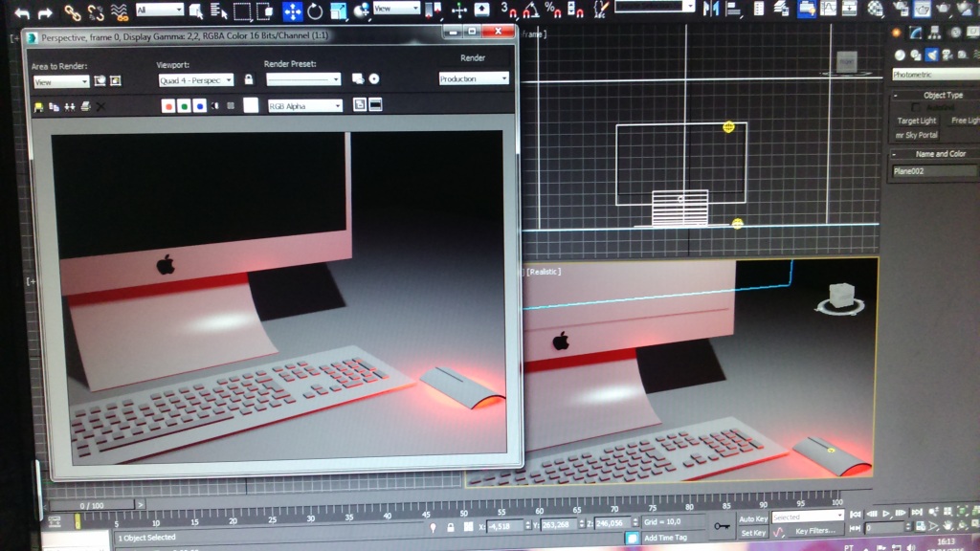Open the Curve Editor from toolbar

[828, 8]
